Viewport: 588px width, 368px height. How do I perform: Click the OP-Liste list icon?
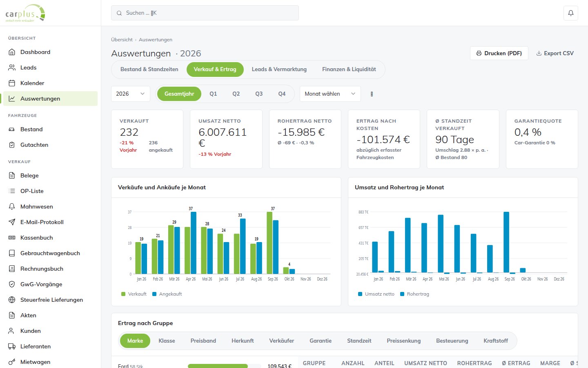point(12,191)
